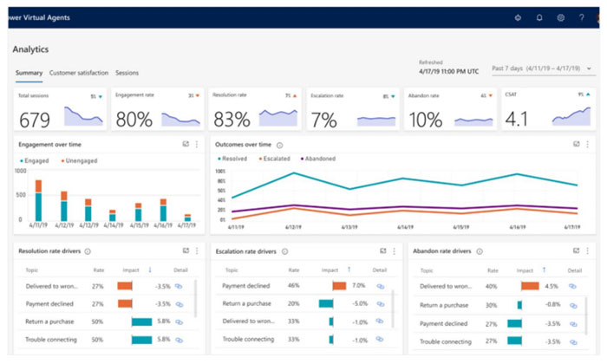Open detail link for Delivered to wrong in Abandon drivers

coord(572,286)
